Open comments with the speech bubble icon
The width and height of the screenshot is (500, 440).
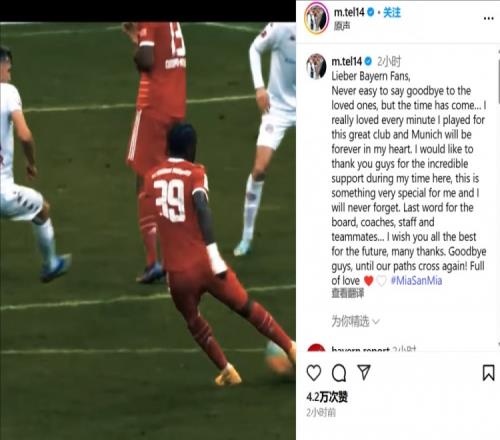pos(339,373)
